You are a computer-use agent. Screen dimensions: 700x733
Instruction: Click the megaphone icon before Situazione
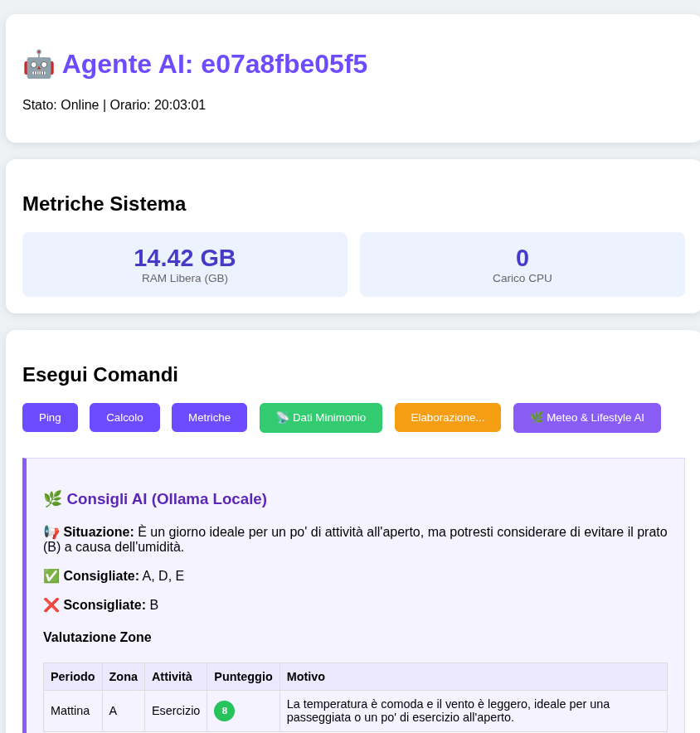point(51,532)
